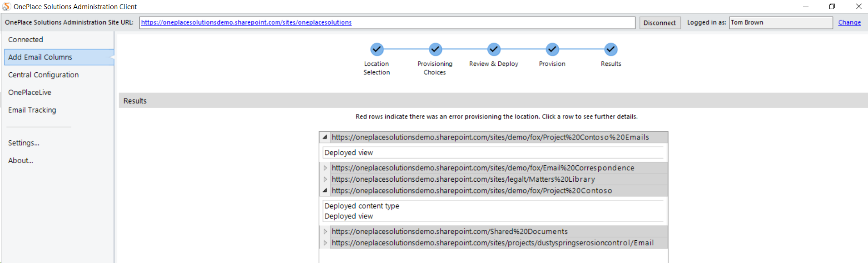868x263 pixels.
Task: Collapse the fox/Project%20Contoso row
Action: tap(325, 190)
